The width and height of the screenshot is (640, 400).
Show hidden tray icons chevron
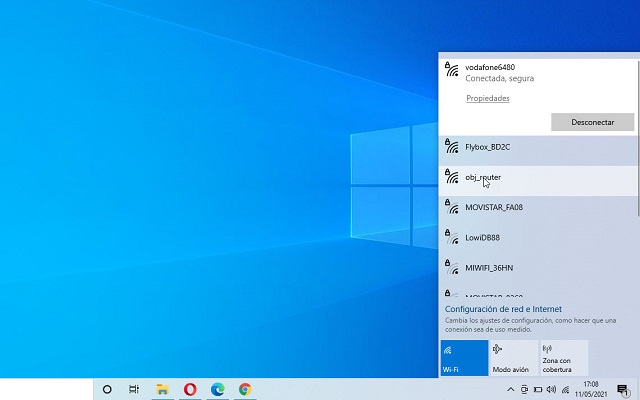[x=510, y=389]
